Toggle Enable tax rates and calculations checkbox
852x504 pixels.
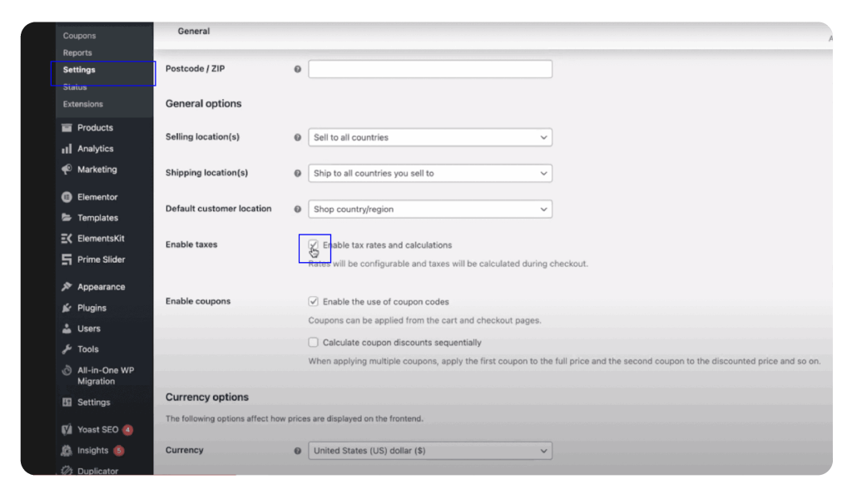coord(314,245)
